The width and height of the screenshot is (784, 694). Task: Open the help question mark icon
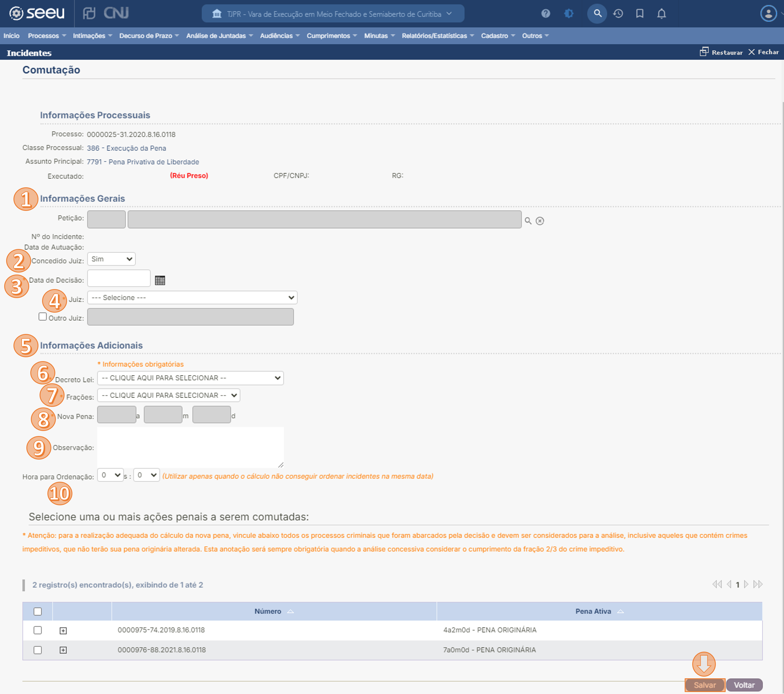[x=545, y=14]
